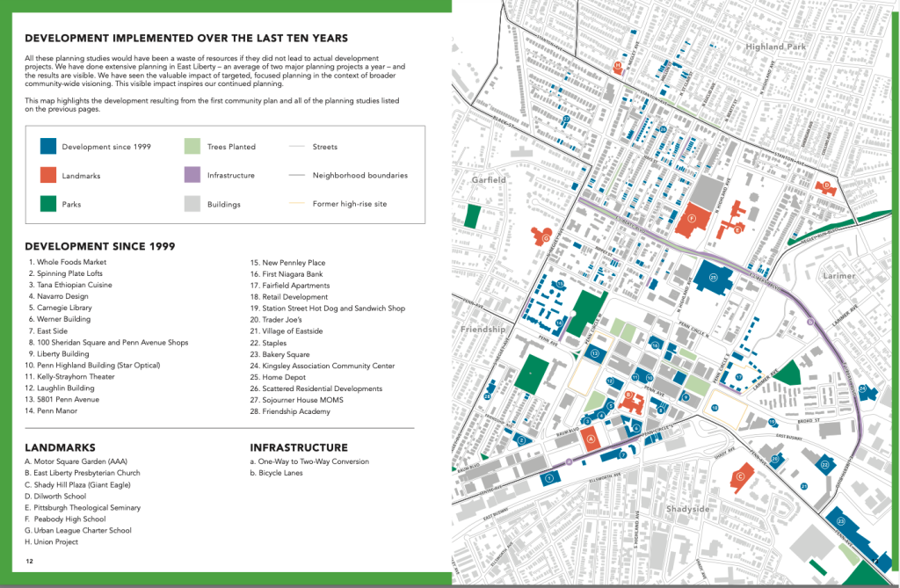Click map marker 19 on the map

click(772, 422)
